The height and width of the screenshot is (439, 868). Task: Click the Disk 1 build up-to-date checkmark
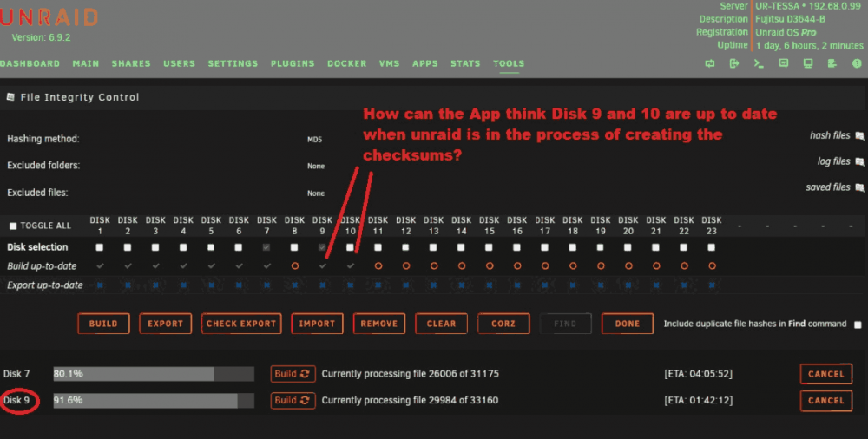click(x=100, y=266)
